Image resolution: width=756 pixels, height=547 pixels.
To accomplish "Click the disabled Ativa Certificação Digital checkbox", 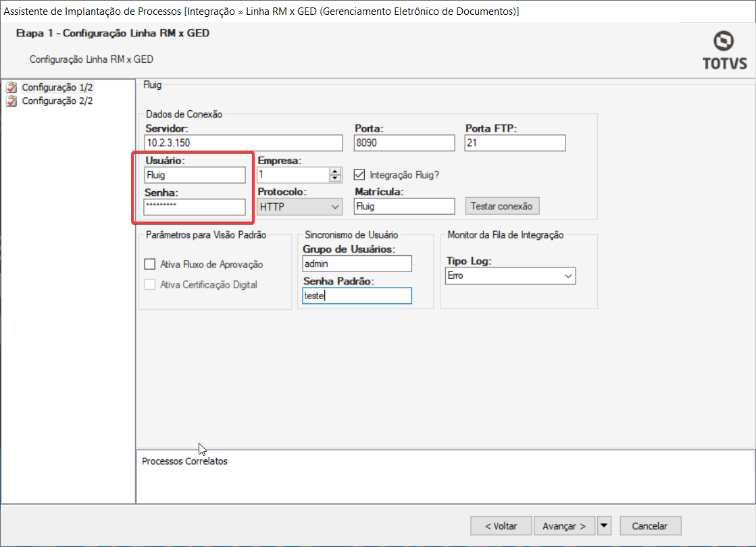I will [150, 284].
